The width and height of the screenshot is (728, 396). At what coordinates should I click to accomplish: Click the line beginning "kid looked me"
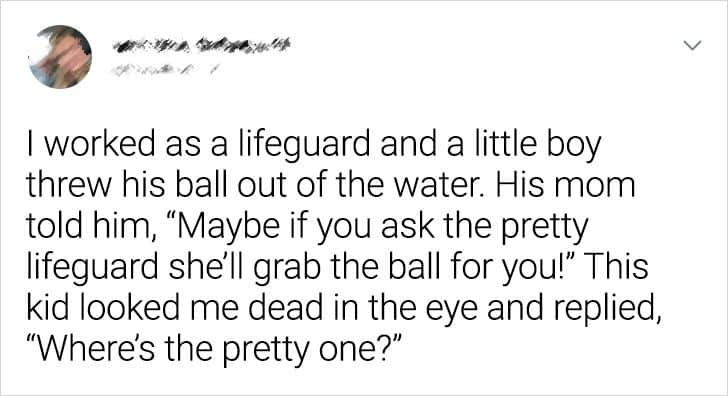click(x=344, y=309)
